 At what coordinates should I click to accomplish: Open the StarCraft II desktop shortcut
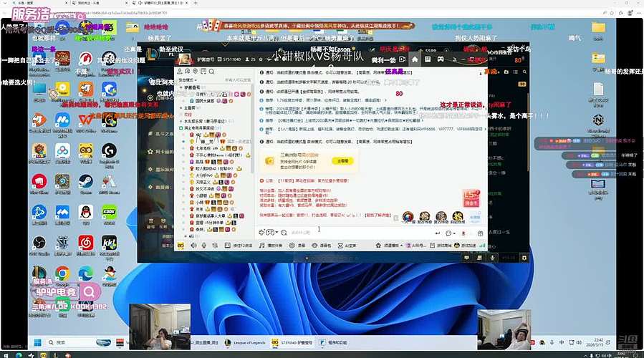(62, 244)
